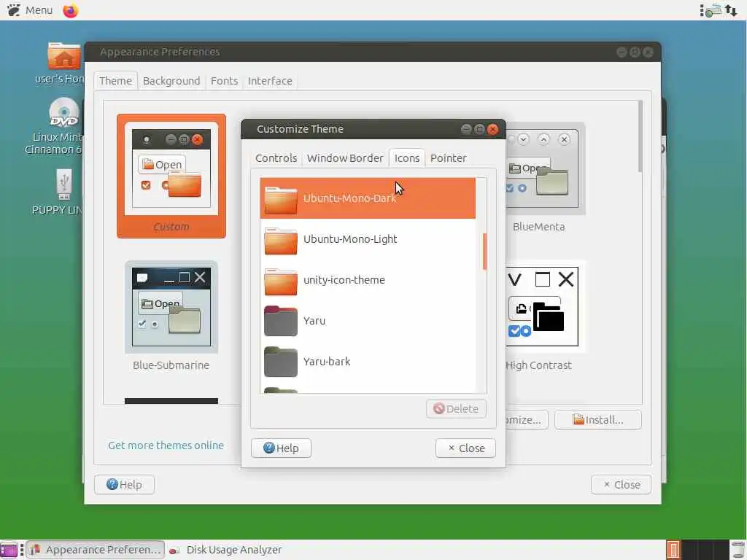747x560 pixels.
Task: Click Close in Appearance Preferences window
Action: coord(621,485)
